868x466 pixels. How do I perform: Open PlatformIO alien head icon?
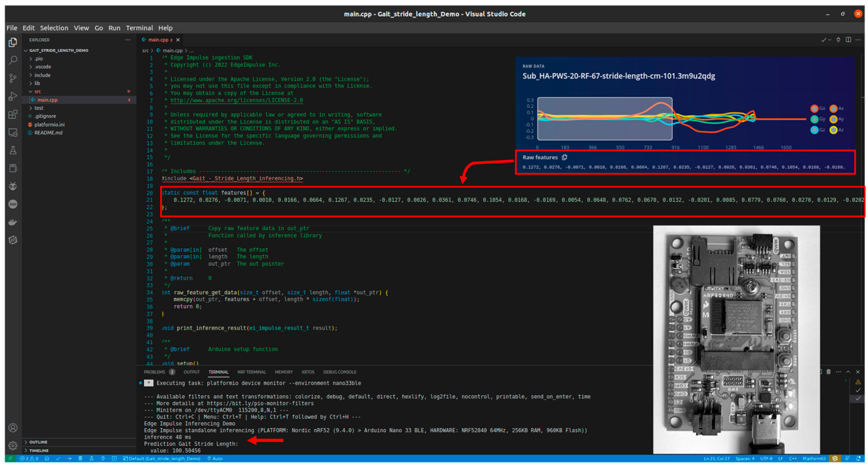point(13,186)
